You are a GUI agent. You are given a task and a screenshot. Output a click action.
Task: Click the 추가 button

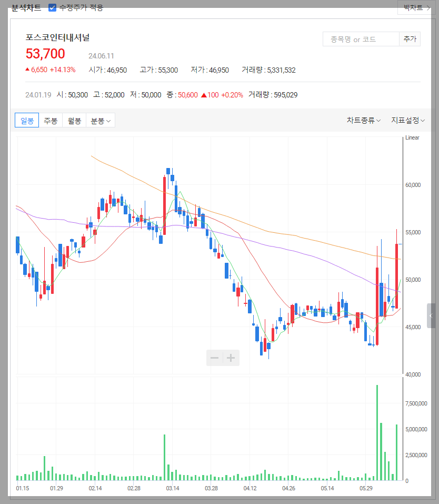[410, 39]
